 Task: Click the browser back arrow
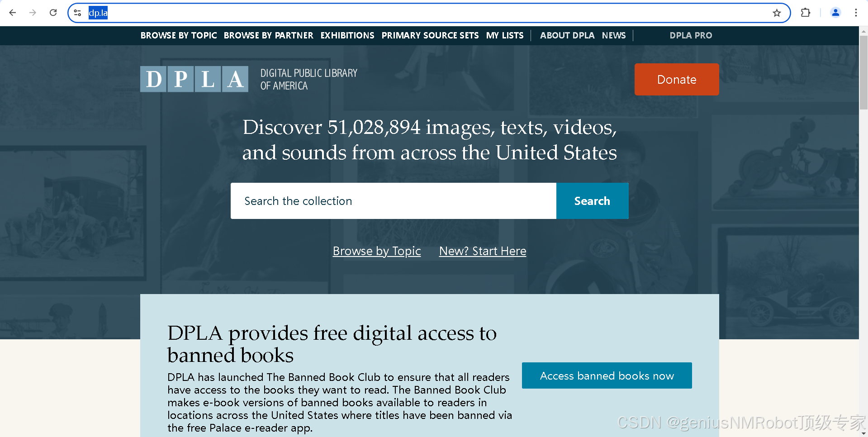click(x=13, y=13)
